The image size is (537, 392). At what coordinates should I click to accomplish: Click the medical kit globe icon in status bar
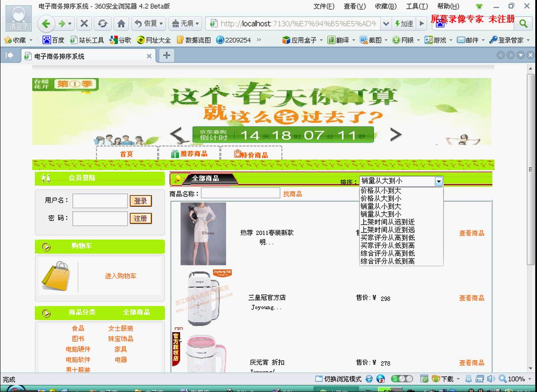coord(381,379)
